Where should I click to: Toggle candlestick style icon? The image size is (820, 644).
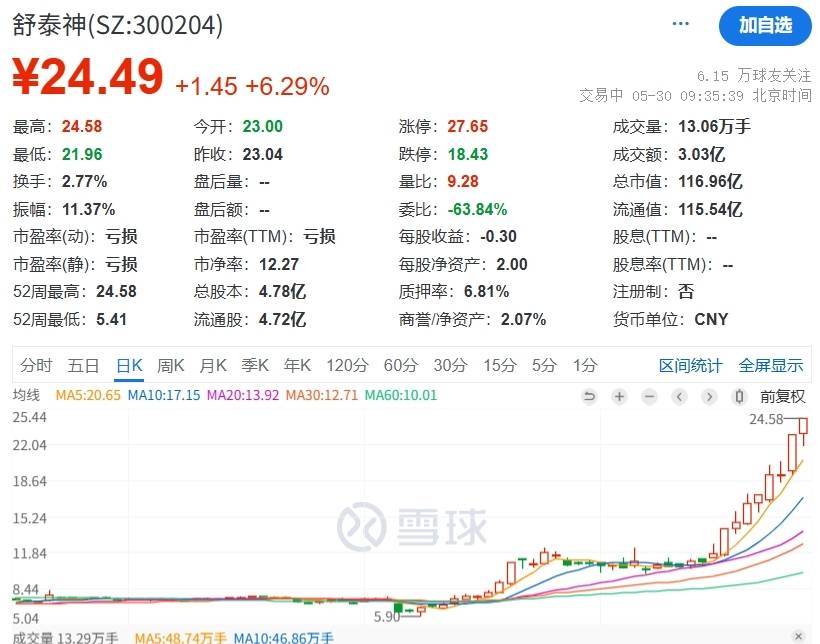[739, 397]
